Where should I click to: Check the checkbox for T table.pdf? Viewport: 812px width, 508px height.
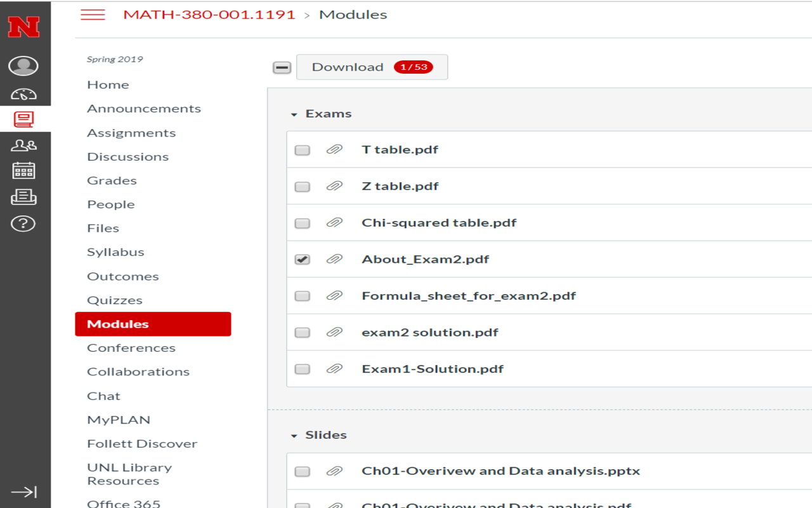pos(302,149)
